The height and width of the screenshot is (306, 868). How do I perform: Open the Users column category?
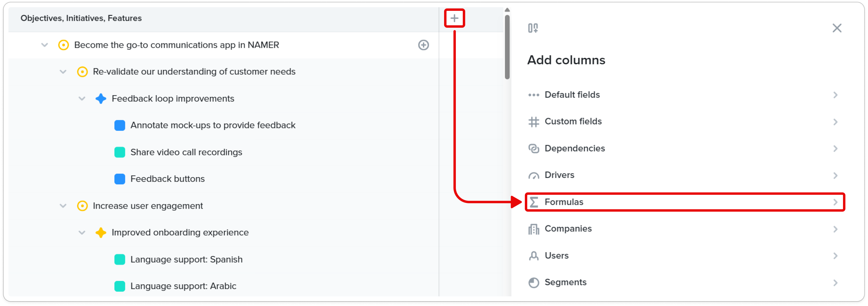pyautogui.click(x=684, y=255)
